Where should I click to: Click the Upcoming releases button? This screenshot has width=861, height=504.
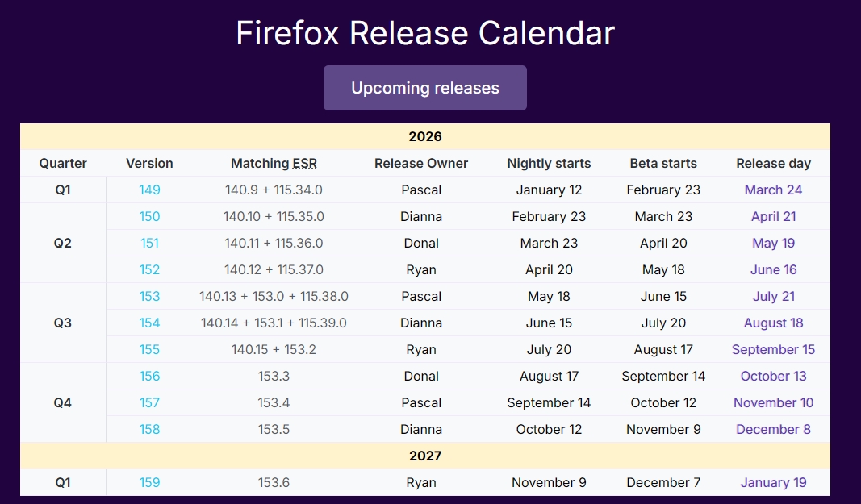click(425, 88)
